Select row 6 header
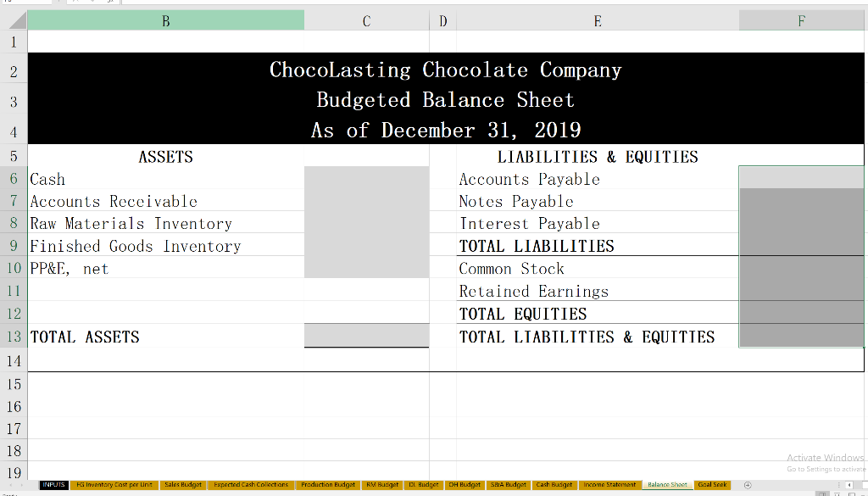This screenshot has width=868, height=496. [x=14, y=178]
